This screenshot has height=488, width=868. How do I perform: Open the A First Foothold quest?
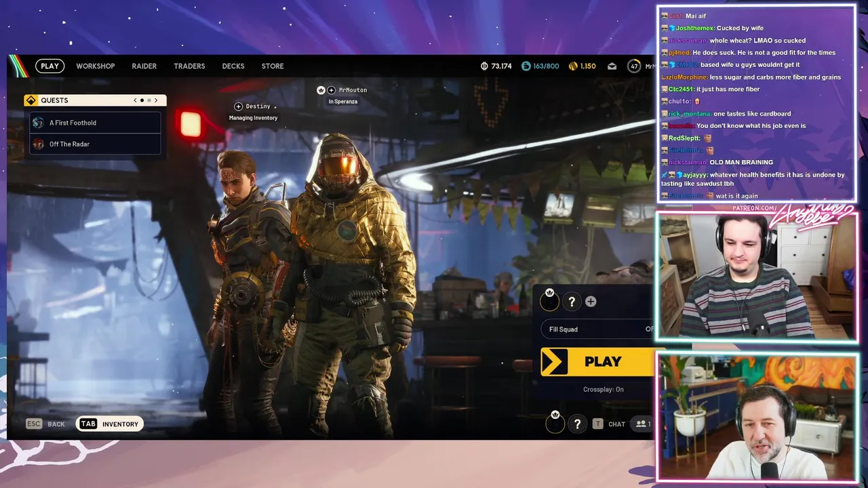point(95,123)
